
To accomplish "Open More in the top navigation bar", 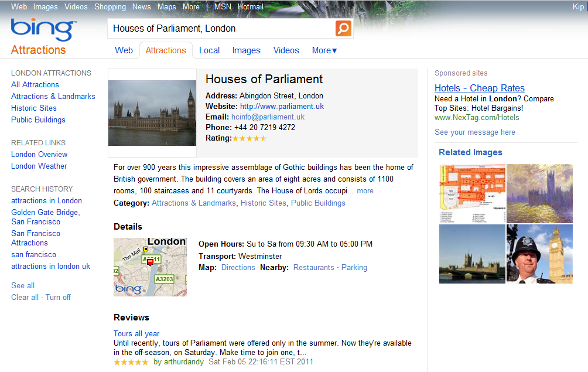I will coord(191,7).
